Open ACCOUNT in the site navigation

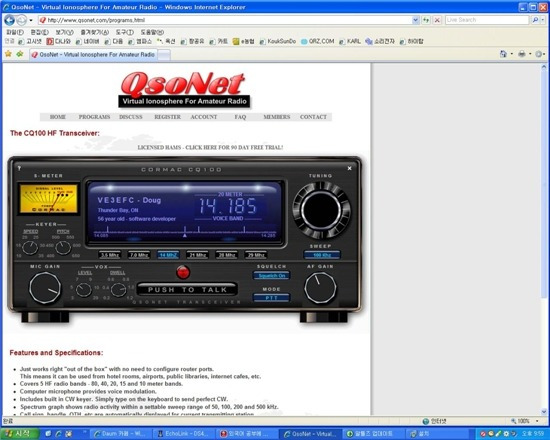204,117
